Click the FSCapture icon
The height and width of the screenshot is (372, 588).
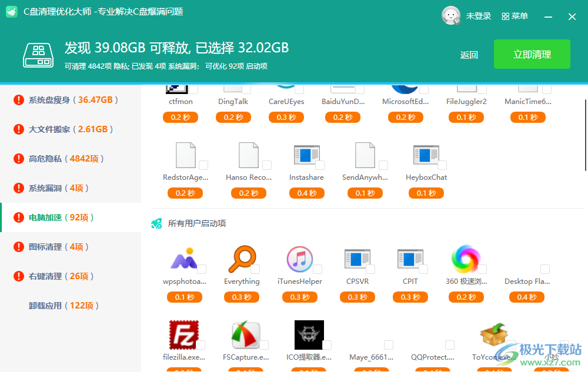[x=246, y=334]
